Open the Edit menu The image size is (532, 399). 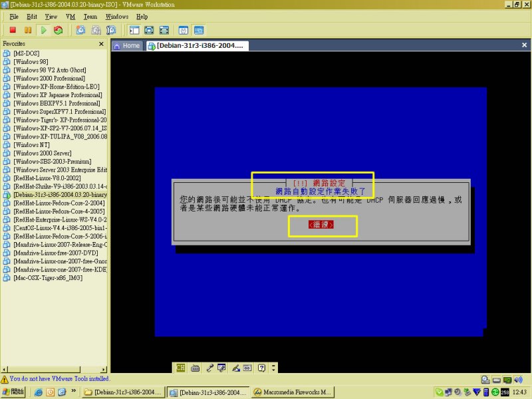pyautogui.click(x=31, y=17)
